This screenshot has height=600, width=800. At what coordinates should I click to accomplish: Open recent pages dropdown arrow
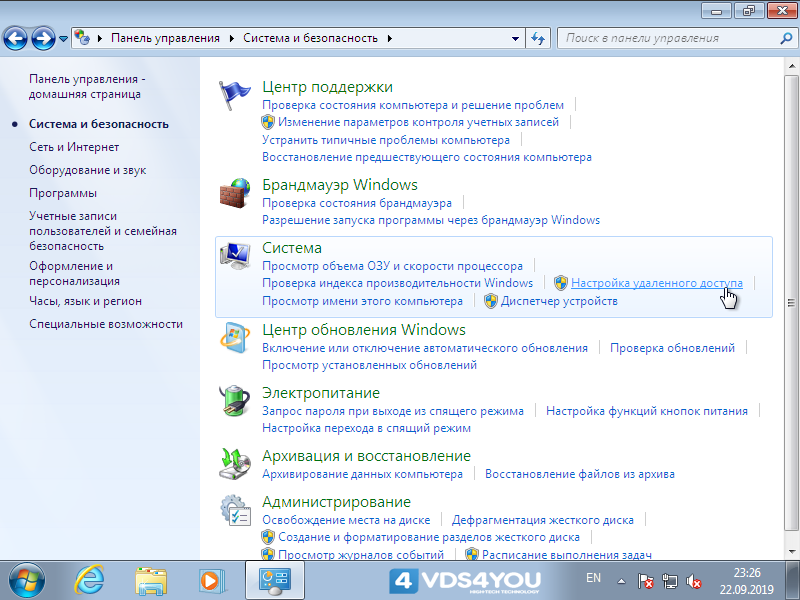click(64, 38)
